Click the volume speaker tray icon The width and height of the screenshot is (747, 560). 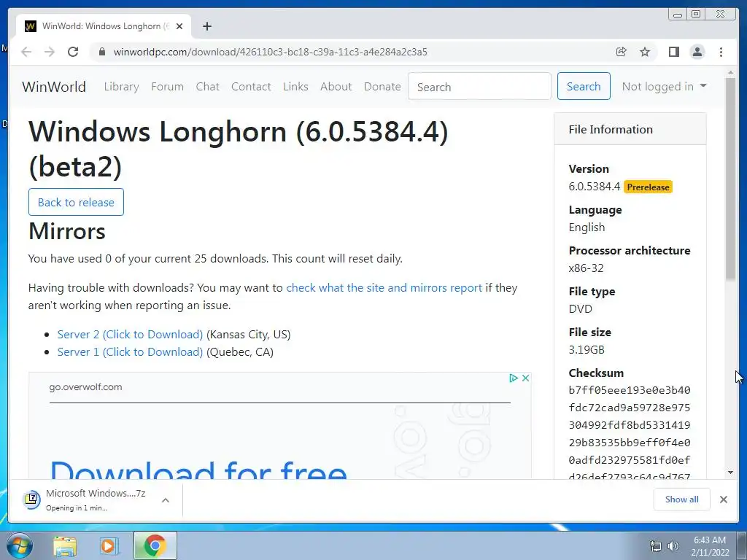[673, 547]
